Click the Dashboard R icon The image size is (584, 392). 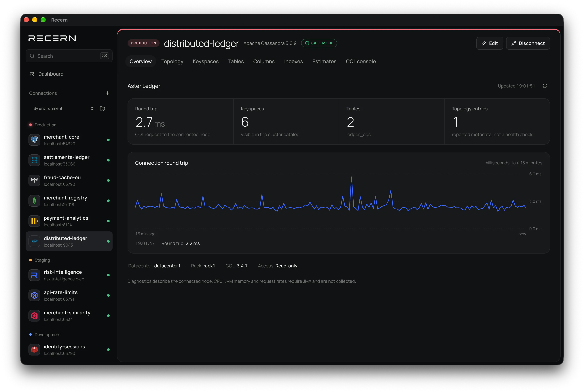point(32,74)
